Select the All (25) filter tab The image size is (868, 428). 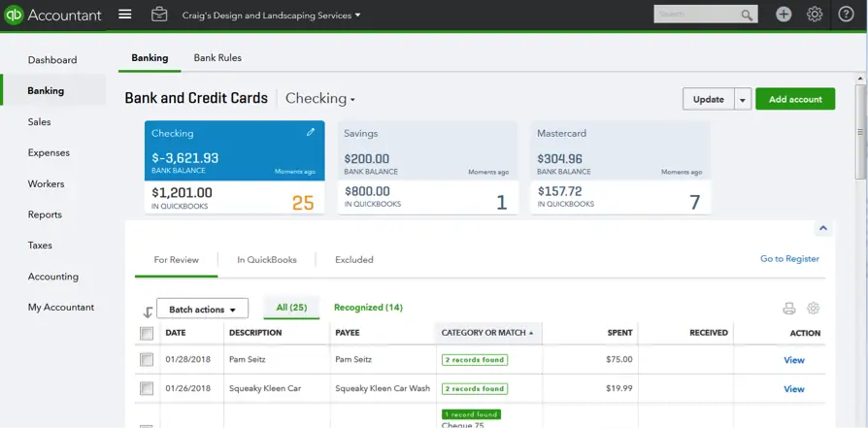pyautogui.click(x=291, y=308)
